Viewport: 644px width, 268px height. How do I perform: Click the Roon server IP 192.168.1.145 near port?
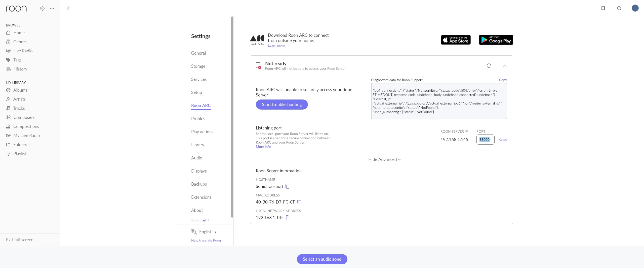(454, 140)
